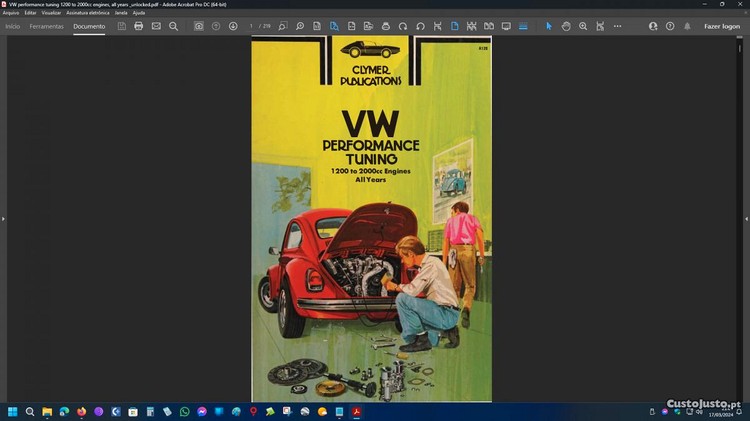Expand the left navigation pane arrow
This screenshot has width=750, height=421.
(4, 218)
